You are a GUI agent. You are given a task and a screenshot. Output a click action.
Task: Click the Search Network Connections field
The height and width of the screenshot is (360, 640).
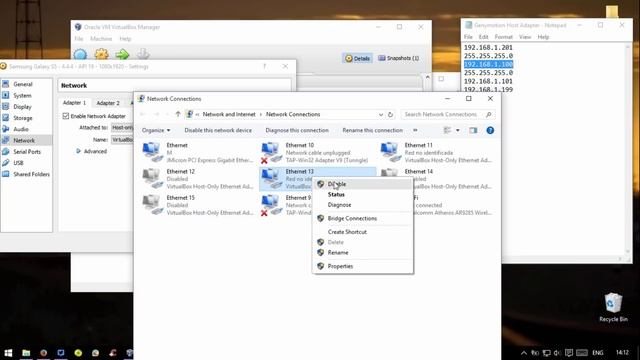point(448,114)
